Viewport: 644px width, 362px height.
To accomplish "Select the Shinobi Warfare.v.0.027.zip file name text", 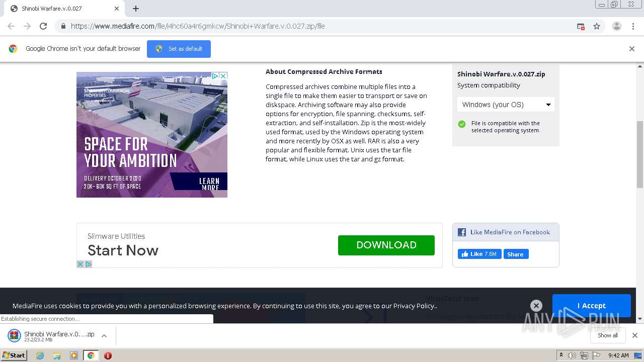I will click(x=501, y=74).
